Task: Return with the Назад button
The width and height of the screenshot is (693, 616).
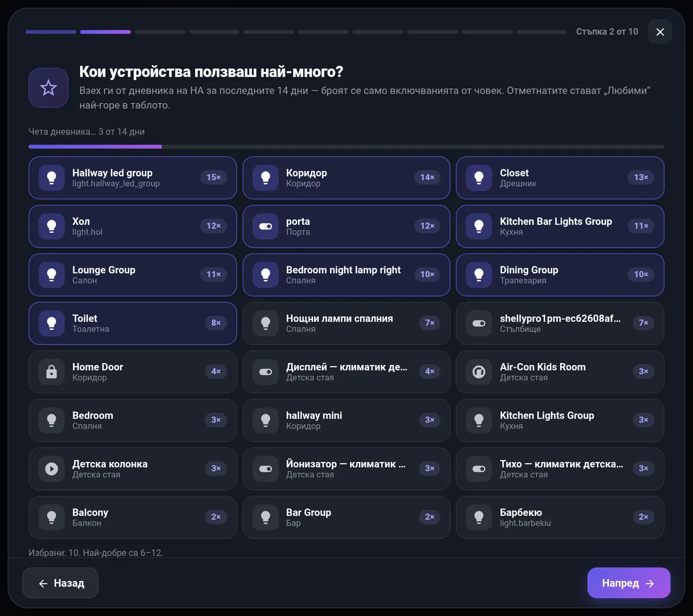Action: click(61, 583)
